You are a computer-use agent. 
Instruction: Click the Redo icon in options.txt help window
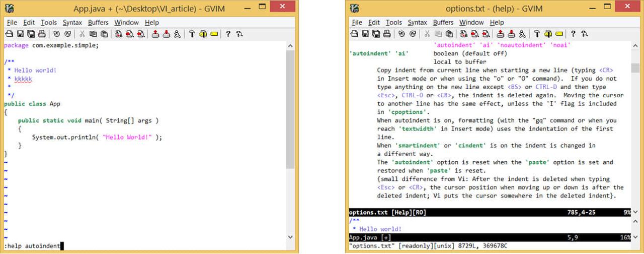coord(413,34)
